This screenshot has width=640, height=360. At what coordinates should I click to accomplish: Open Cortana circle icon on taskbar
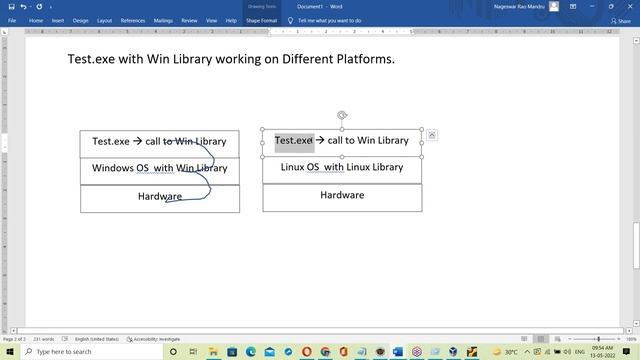click(x=173, y=351)
